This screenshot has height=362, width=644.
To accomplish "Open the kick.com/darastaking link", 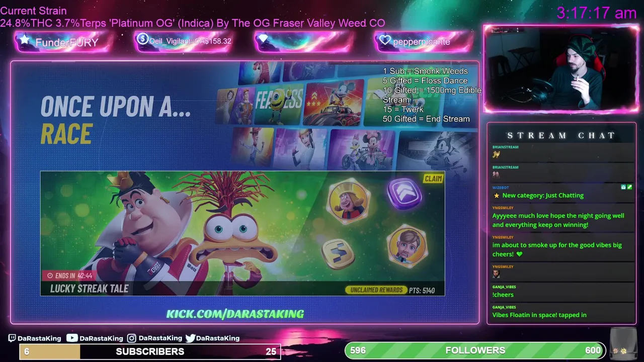I will [235, 314].
